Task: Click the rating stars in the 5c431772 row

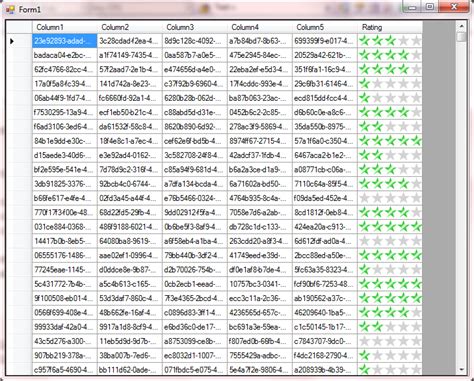Action: 390,284
